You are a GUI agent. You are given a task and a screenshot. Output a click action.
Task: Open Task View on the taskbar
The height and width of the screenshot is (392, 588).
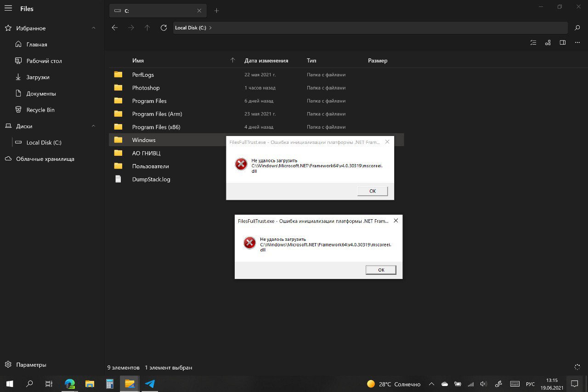tap(49, 384)
